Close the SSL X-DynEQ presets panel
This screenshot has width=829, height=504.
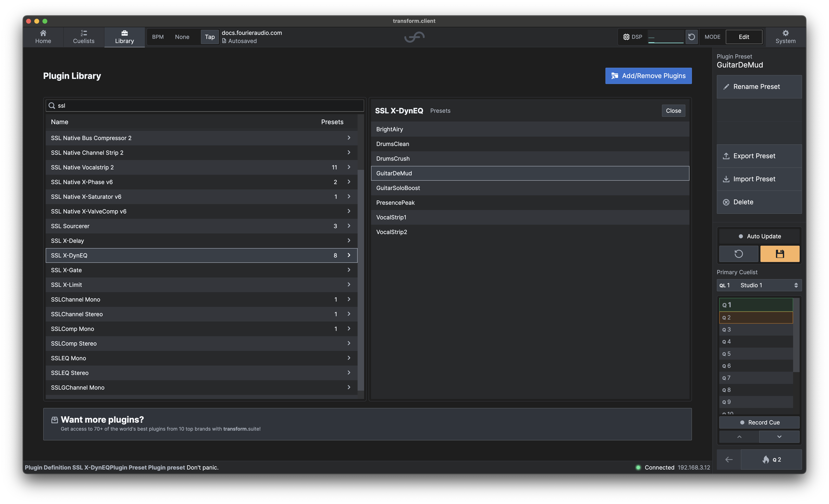click(x=673, y=111)
